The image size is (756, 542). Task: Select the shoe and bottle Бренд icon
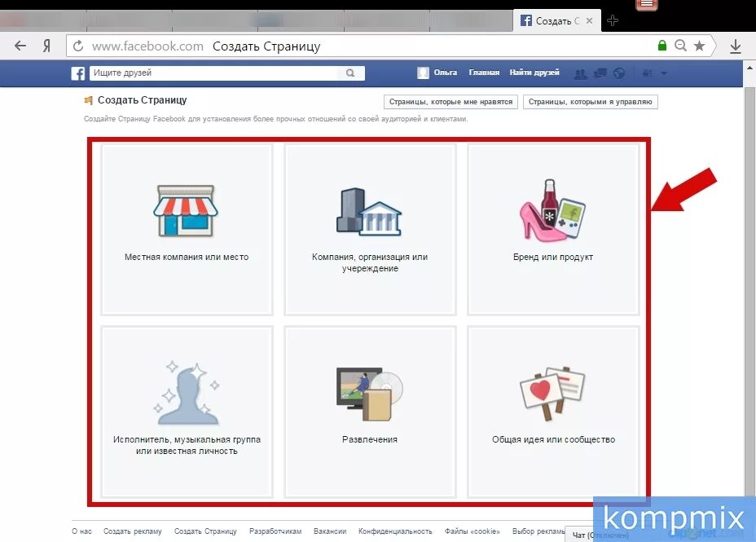click(552, 209)
